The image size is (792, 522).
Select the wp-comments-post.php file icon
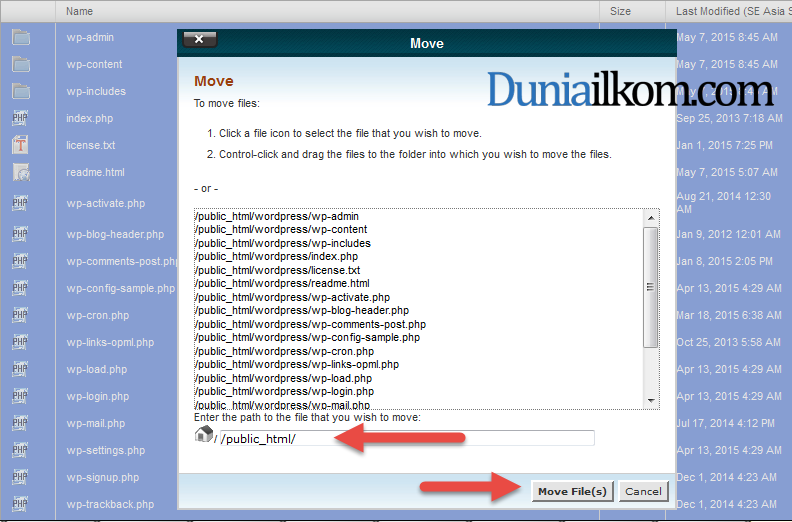[x=20, y=261]
